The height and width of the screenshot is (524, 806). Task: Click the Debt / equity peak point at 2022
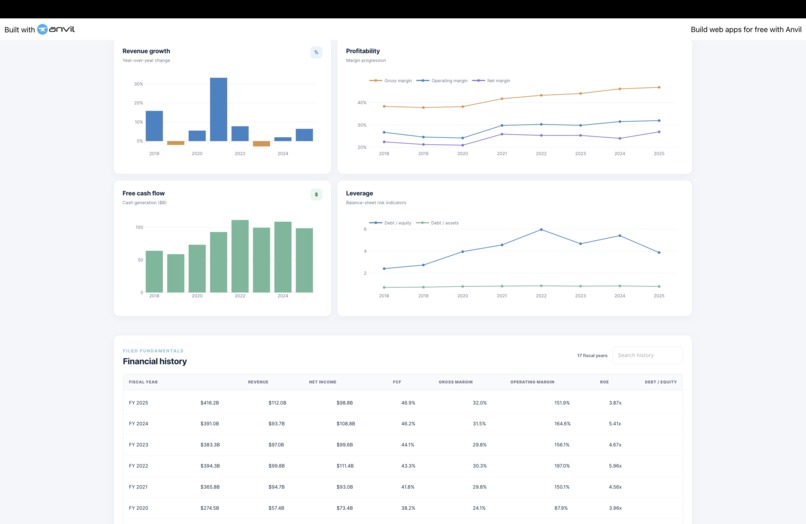click(541, 229)
